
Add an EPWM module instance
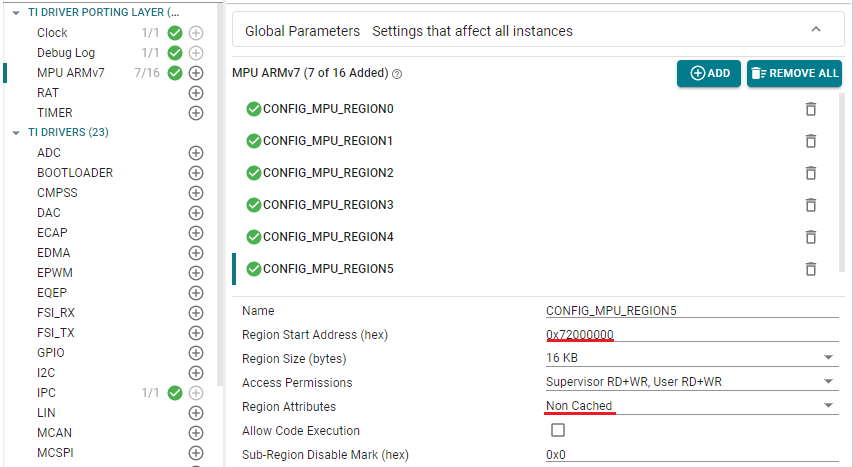(x=196, y=273)
